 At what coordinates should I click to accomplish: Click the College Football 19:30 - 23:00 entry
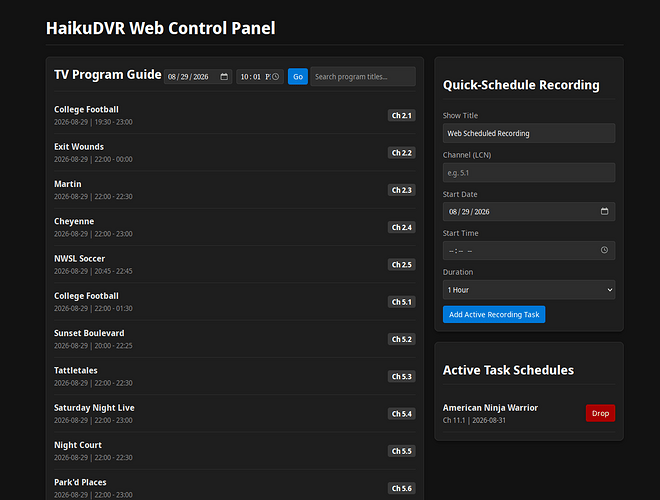(x=234, y=115)
